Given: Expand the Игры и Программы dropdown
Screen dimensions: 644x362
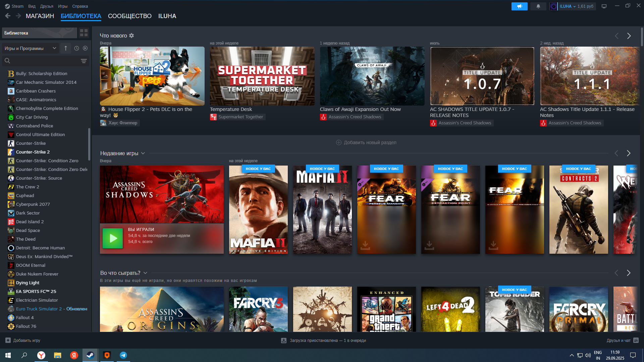Looking at the screenshot, I should (x=31, y=48).
